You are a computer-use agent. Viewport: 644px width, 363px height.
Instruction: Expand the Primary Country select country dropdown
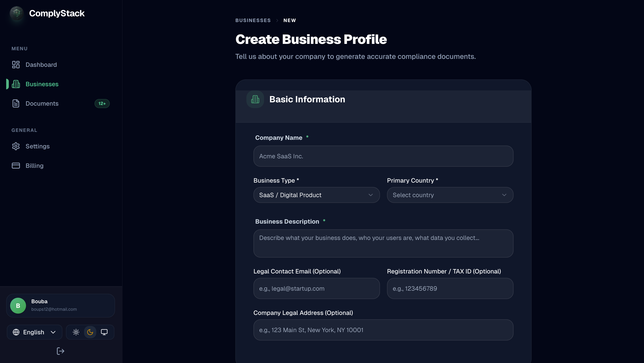(450, 195)
